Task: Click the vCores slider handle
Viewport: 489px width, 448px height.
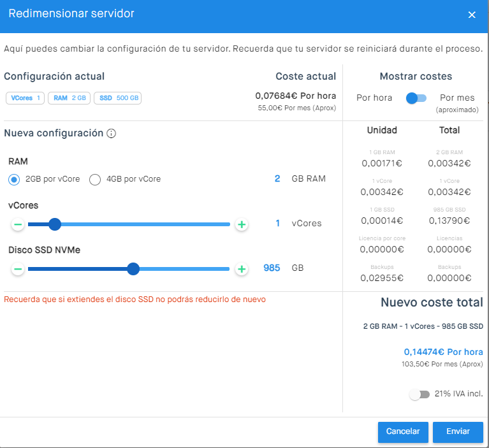Action: (55, 224)
